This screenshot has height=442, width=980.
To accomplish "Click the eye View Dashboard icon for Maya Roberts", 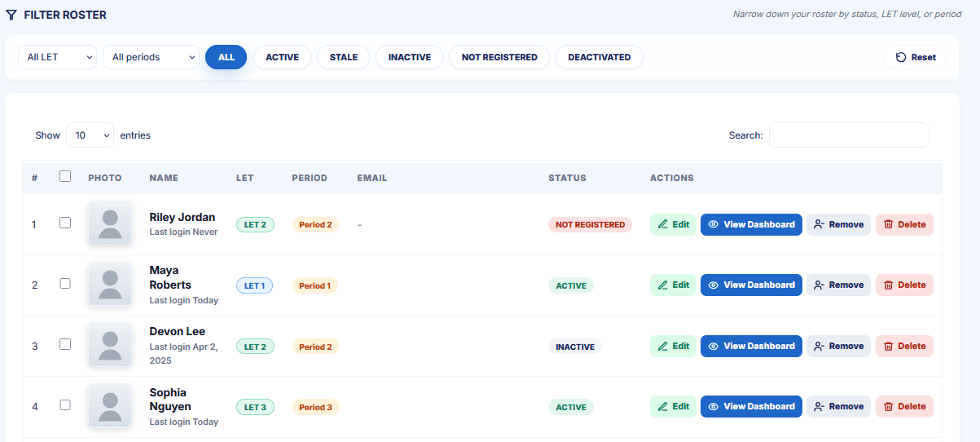I will point(714,285).
